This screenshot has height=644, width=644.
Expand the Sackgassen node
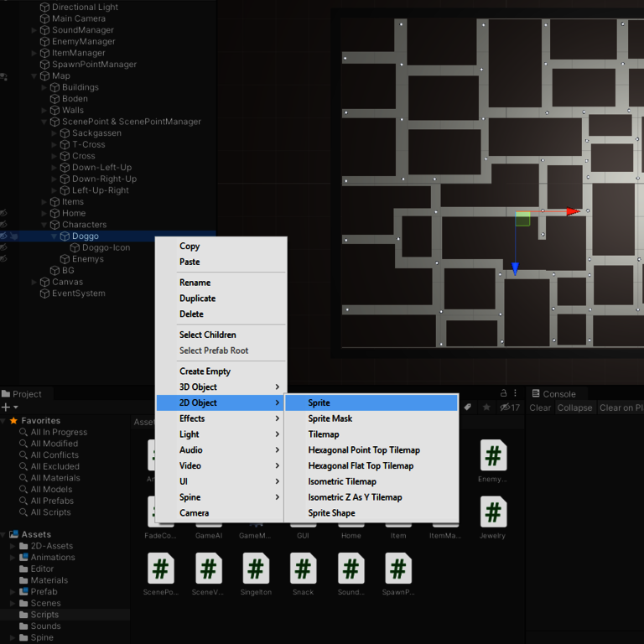pyautogui.click(x=54, y=133)
